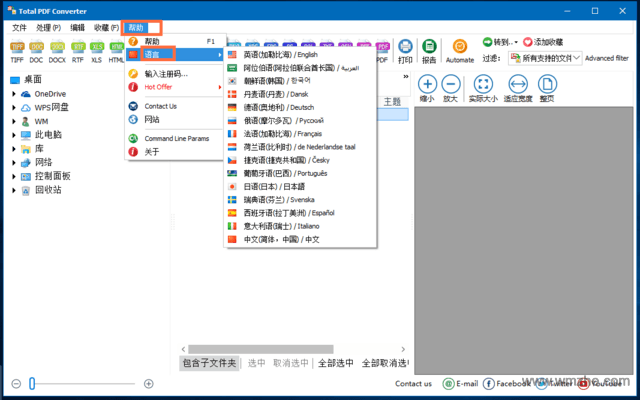Select Svenska language option
Screen dimensions: 640x400
[300, 200]
